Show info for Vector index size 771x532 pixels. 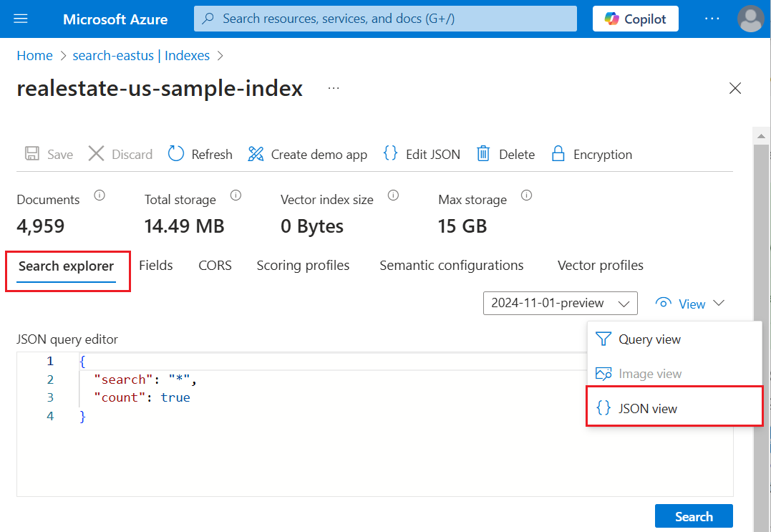pos(393,195)
